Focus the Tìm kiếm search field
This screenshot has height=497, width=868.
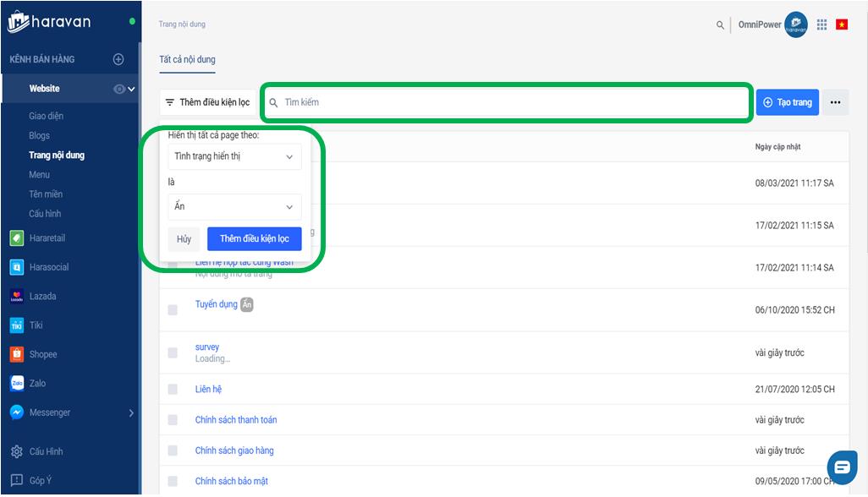(507, 102)
